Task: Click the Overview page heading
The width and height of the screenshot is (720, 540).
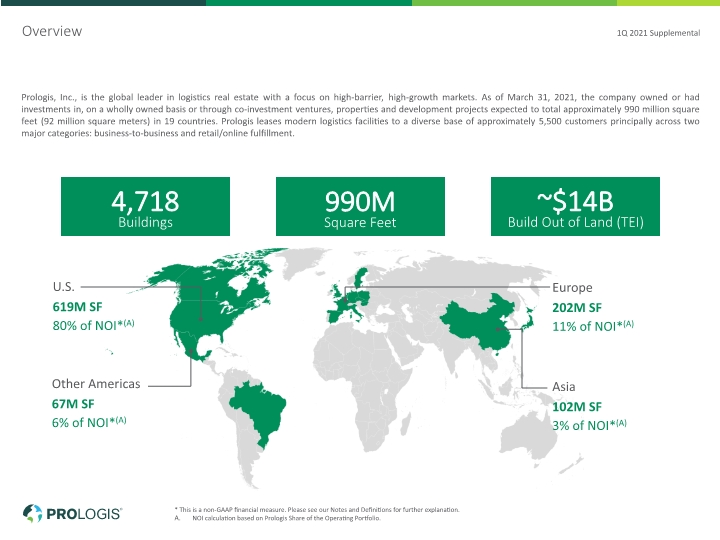Action: point(52,31)
